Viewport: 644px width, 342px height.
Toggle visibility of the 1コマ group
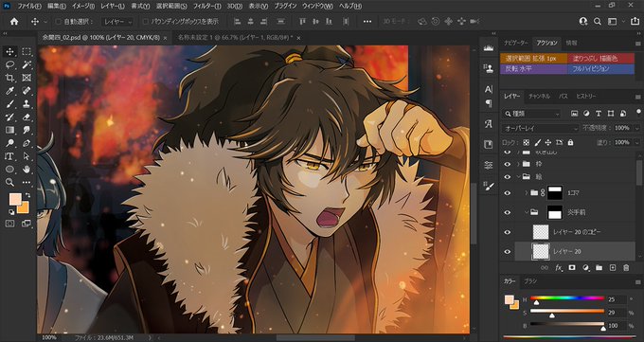pyautogui.click(x=508, y=192)
